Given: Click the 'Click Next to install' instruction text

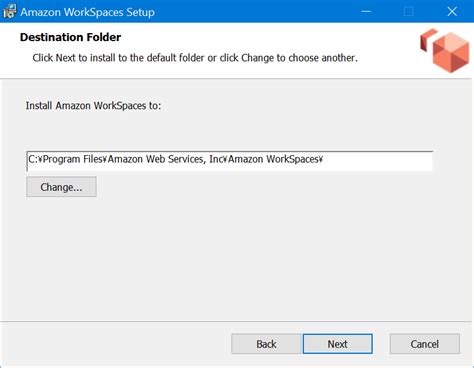Looking at the screenshot, I should coord(195,58).
